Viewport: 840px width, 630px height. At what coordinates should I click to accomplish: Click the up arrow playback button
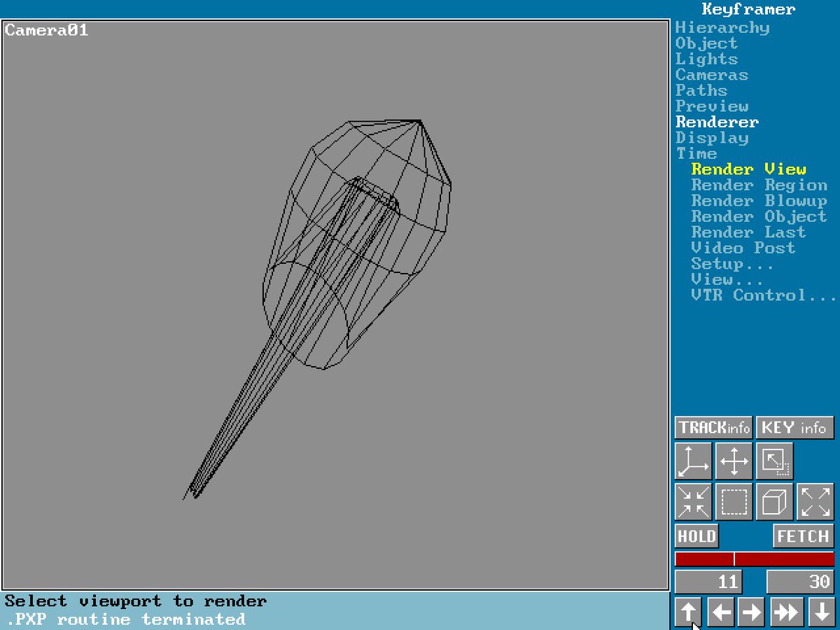688,612
